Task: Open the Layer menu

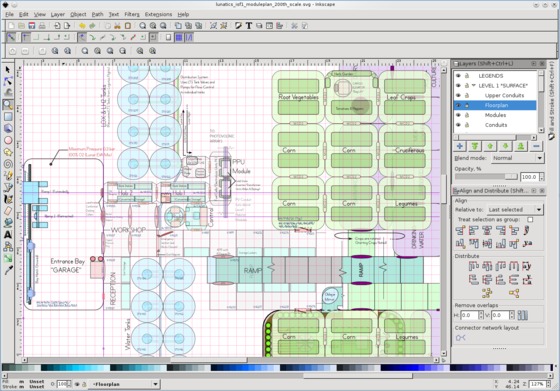Action: tap(58, 14)
